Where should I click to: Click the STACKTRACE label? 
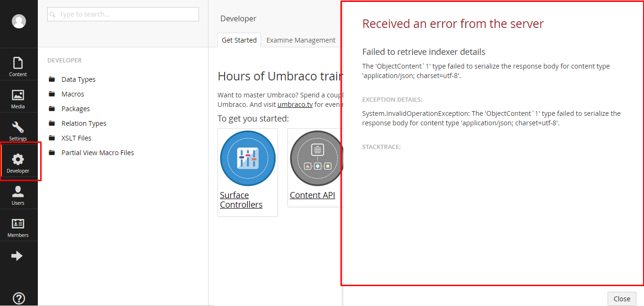pyautogui.click(x=381, y=147)
